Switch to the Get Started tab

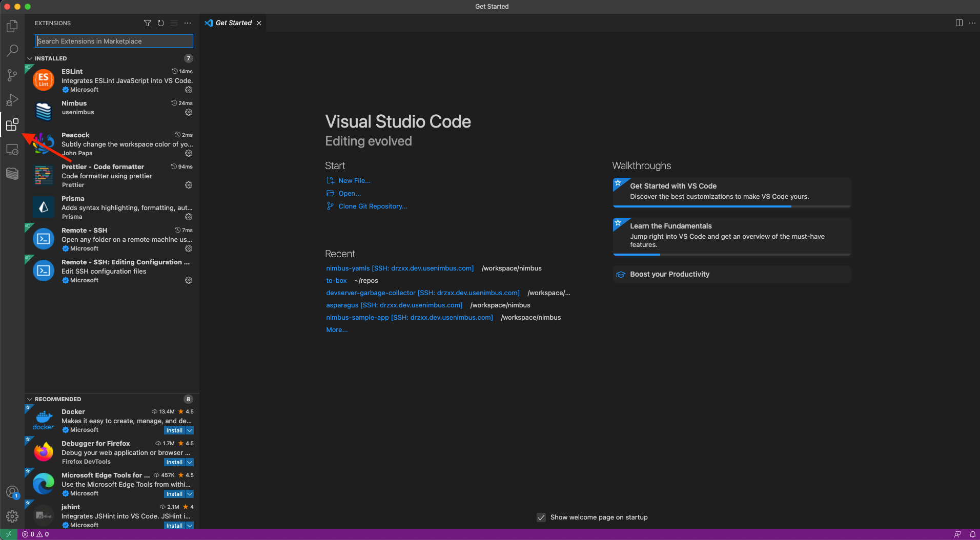(x=233, y=23)
